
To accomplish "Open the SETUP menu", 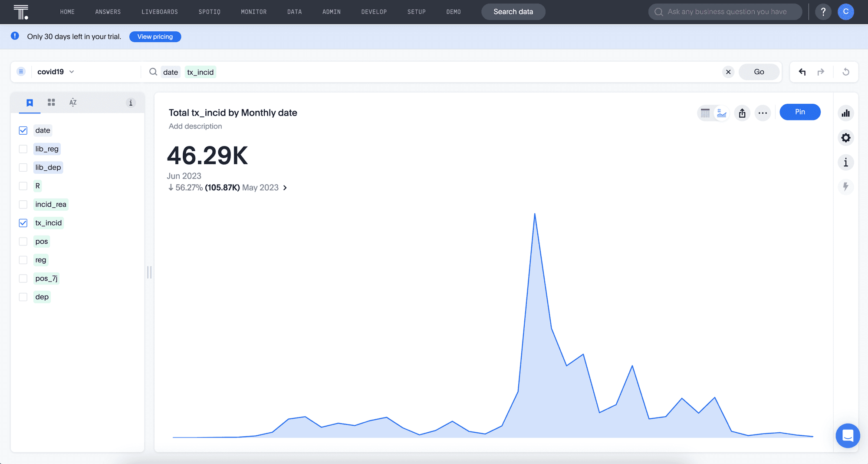I will click(416, 12).
